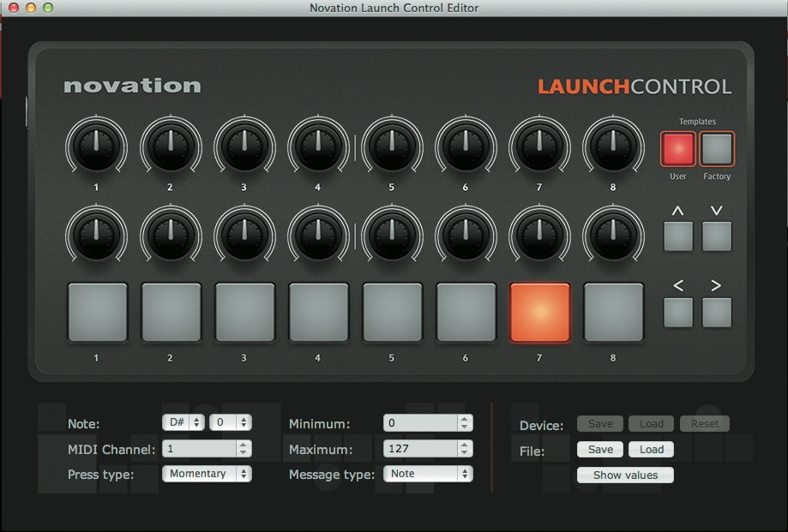Open the MIDI Channel dropdown
This screenshot has width=788, height=532.
tap(207, 449)
